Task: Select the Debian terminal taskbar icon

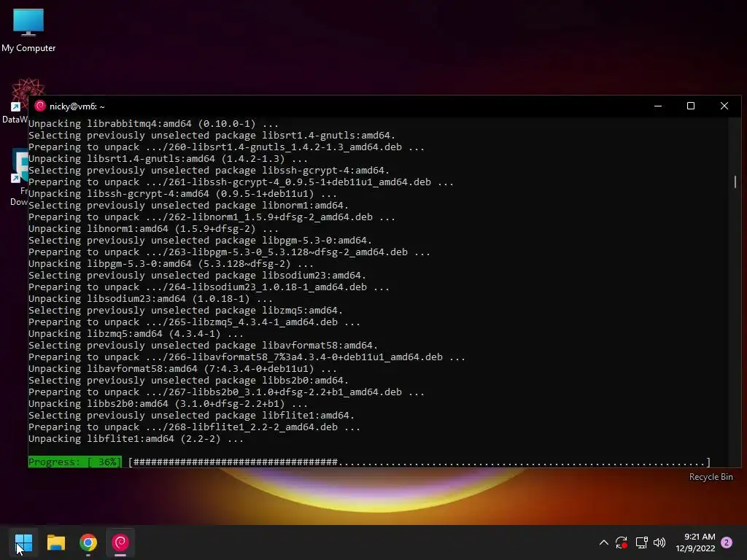Action: [x=120, y=542]
